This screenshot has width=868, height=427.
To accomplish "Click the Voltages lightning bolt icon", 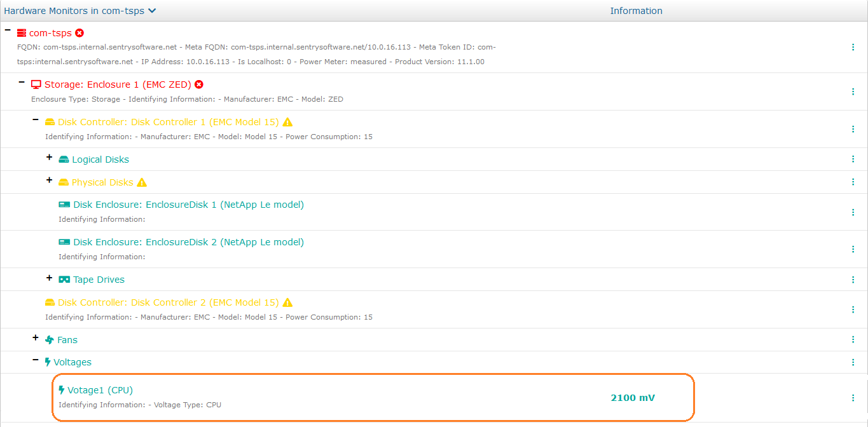I will (48, 362).
